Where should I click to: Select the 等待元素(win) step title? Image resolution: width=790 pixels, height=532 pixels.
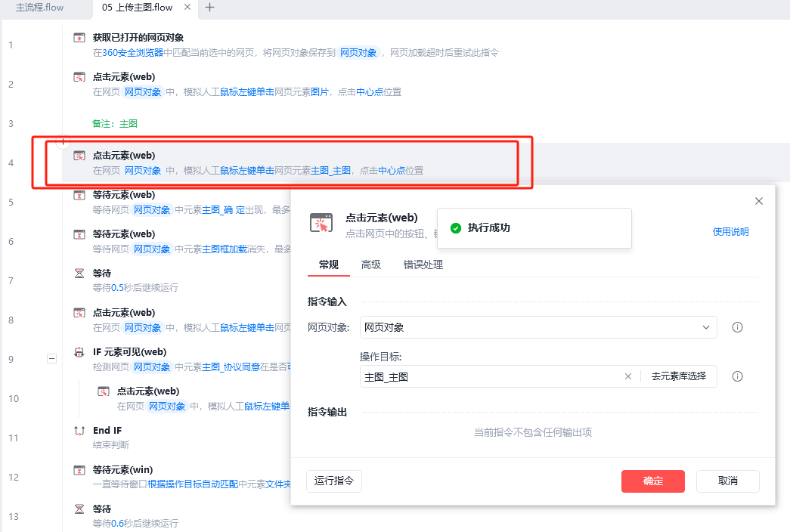click(x=123, y=469)
